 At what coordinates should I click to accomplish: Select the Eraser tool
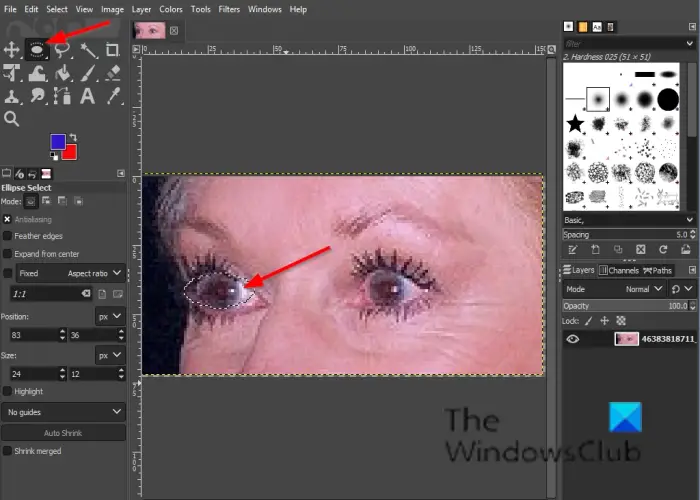pos(113,73)
